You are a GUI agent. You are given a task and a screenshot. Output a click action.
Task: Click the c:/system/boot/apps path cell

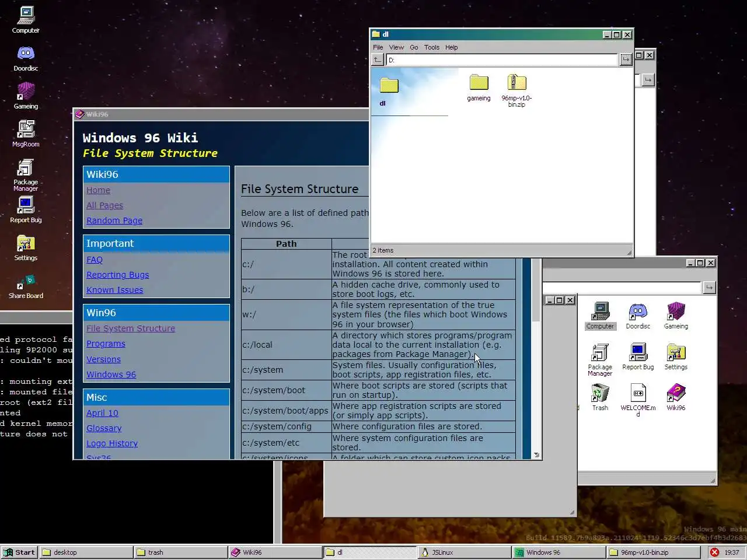[287, 411]
